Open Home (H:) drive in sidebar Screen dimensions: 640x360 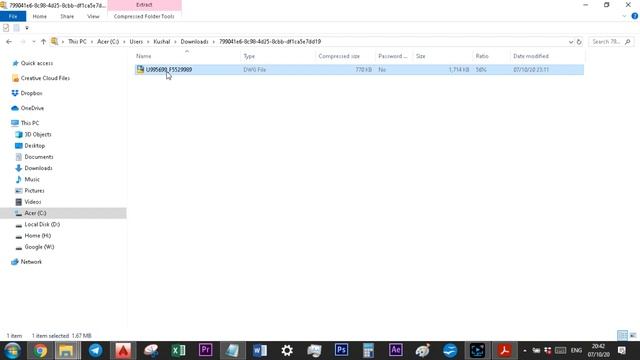click(x=38, y=236)
